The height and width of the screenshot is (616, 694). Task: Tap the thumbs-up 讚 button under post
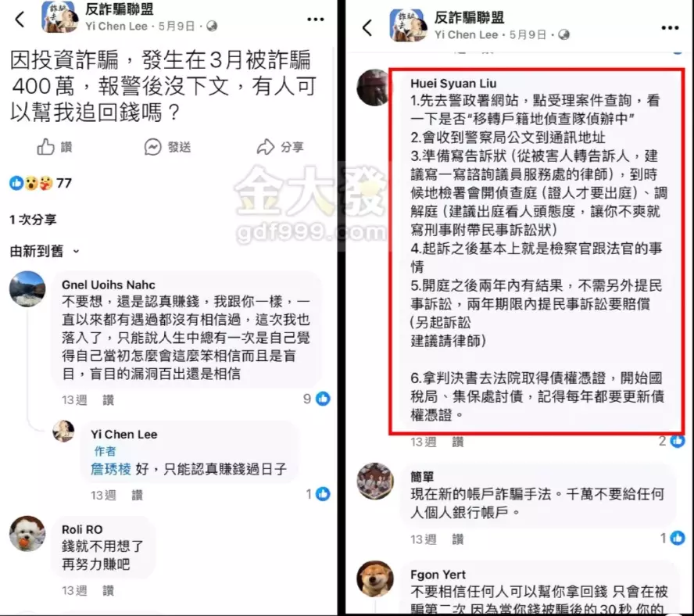[x=55, y=147]
